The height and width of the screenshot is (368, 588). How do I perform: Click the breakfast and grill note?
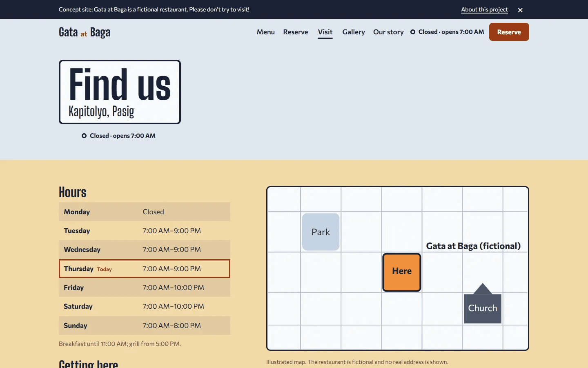[120, 344]
